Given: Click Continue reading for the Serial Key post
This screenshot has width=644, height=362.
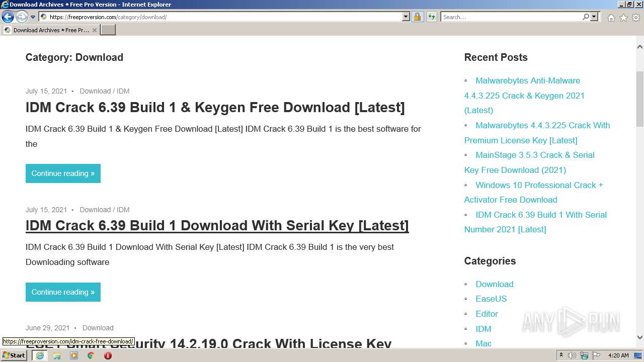Looking at the screenshot, I should [63, 292].
